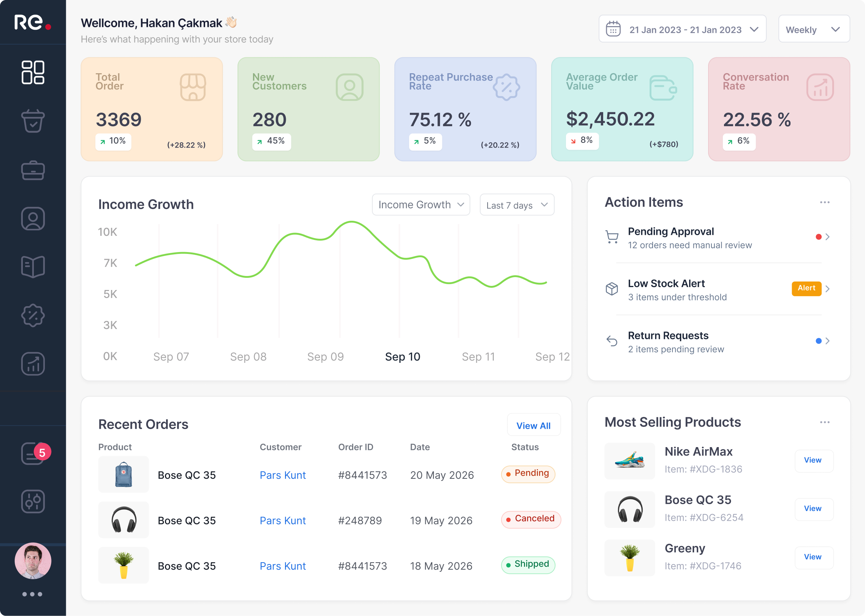This screenshot has width=865, height=616.
Task: Select the Total Order stat card
Action: point(151,109)
